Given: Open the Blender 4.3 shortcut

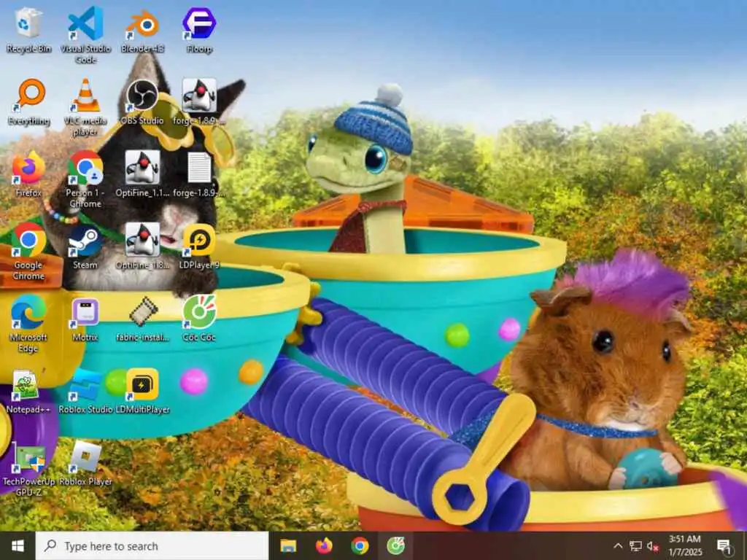Looking at the screenshot, I should (x=142, y=29).
